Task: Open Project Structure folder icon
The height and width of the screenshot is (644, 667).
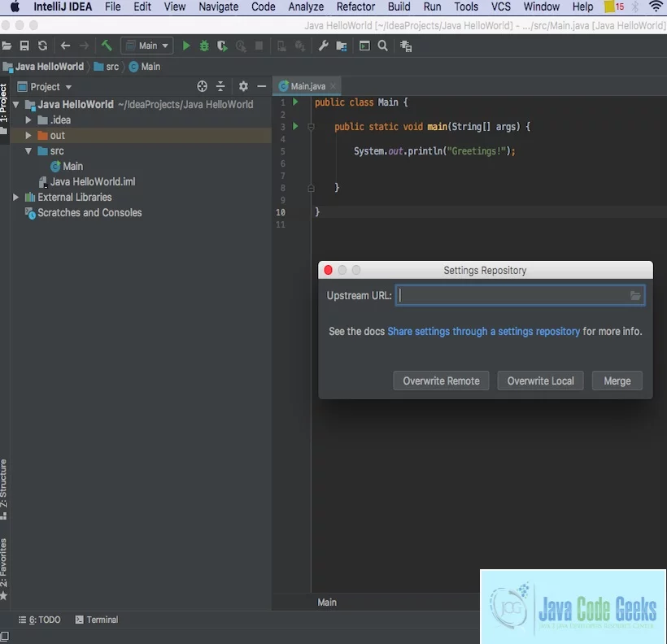Action: click(x=342, y=46)
